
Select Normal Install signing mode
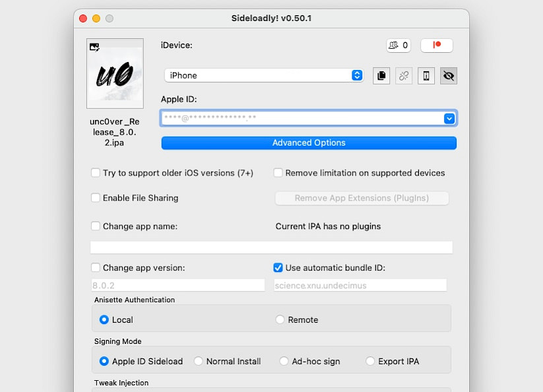(199, 361)
